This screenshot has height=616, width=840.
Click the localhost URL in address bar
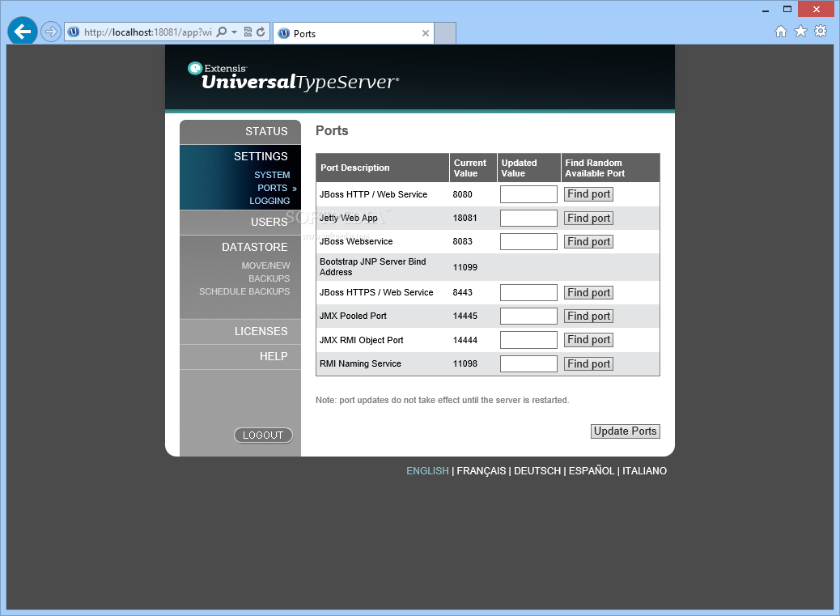point(148,32)
